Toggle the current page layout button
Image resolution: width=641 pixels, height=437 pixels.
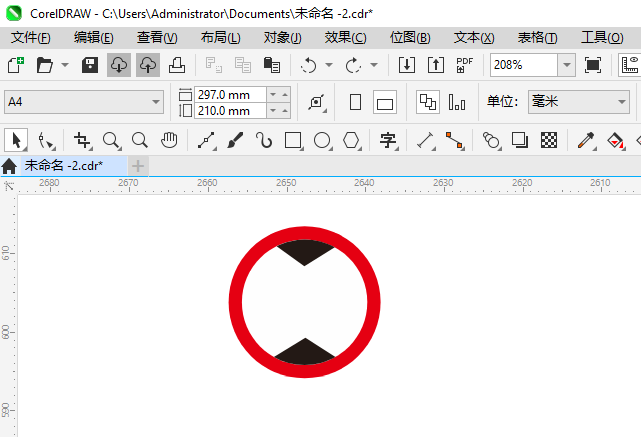(457, 102)
